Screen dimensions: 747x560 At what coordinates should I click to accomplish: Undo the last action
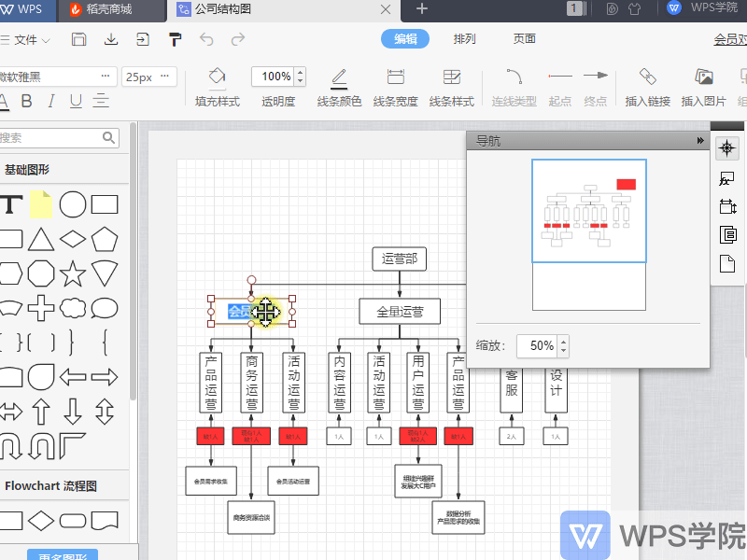coord(206,39)
